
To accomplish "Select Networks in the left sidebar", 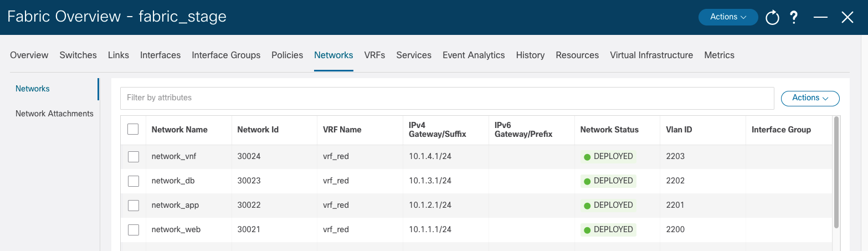I will pyautogui.click(x=33, y=89).
